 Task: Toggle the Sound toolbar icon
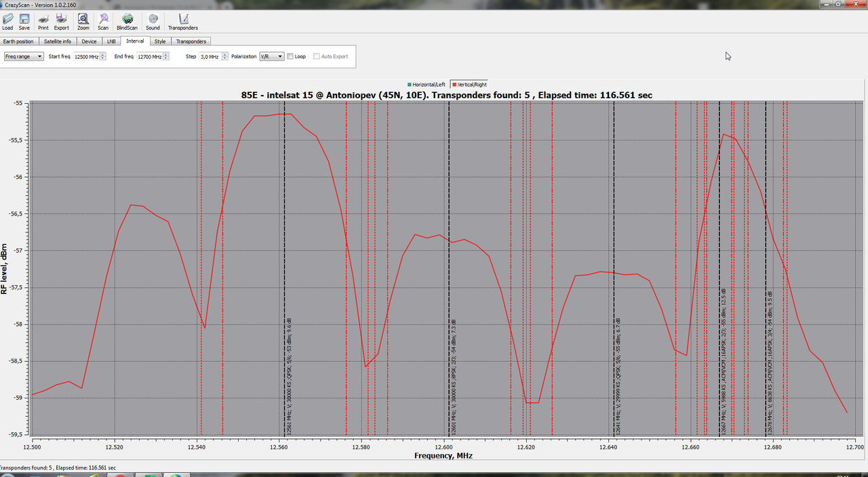(153, 22)
